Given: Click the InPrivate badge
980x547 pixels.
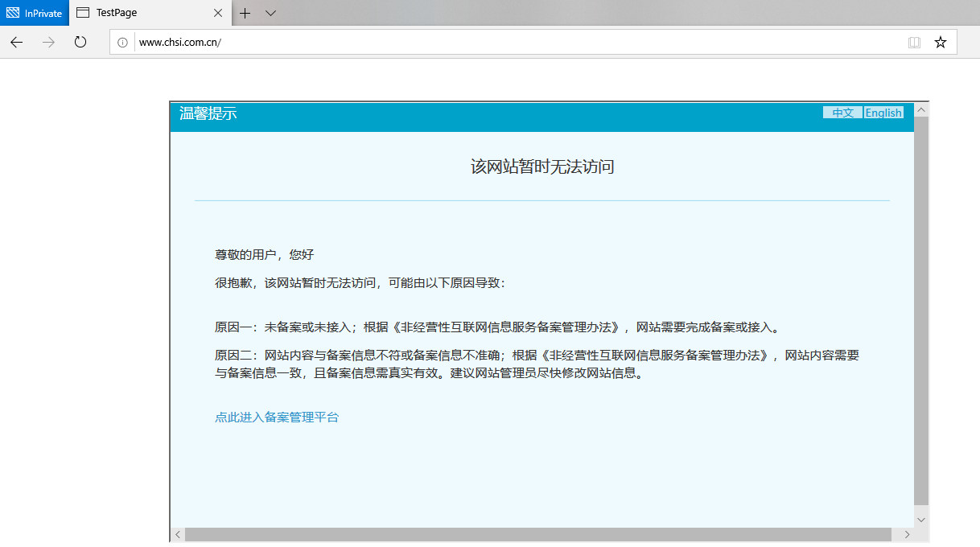Looking at the screenshot, I should pyautogui.click(x=35, y=13).
